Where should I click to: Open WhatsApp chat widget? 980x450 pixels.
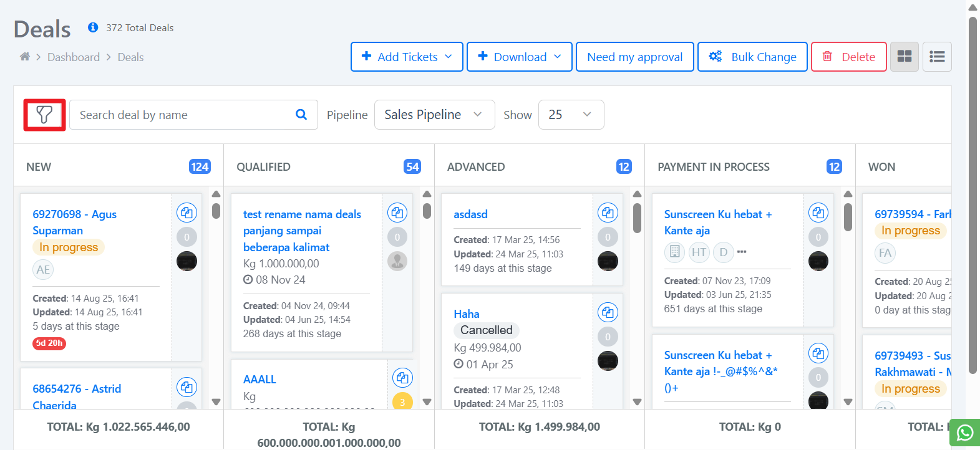[x=964, y=433]
